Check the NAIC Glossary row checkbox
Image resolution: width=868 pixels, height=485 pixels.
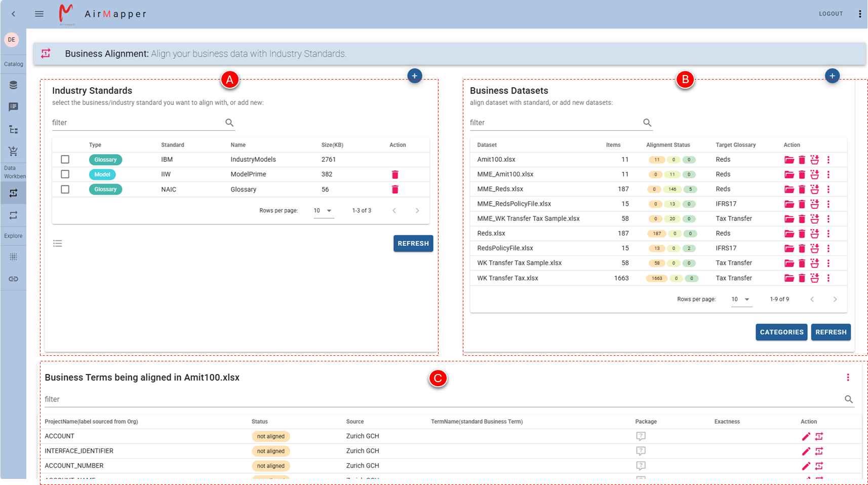pos(65,189)
